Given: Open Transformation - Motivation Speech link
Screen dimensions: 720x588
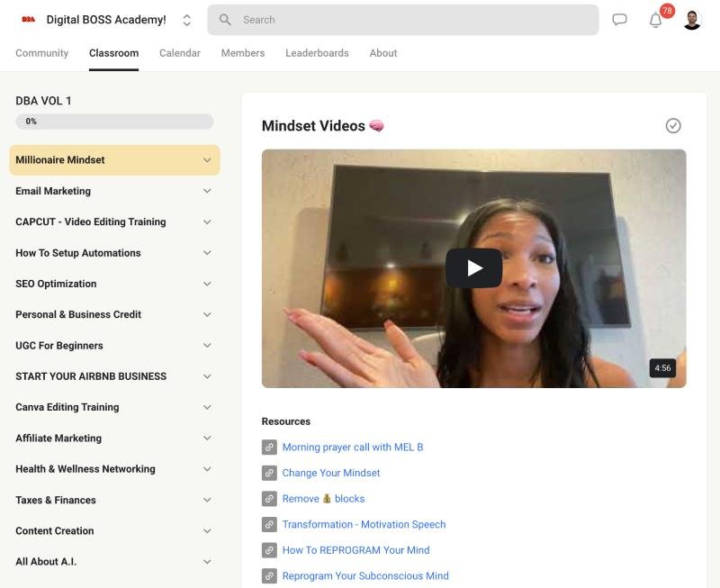Looking at the screenshot, I should click(x=364, y=524).
